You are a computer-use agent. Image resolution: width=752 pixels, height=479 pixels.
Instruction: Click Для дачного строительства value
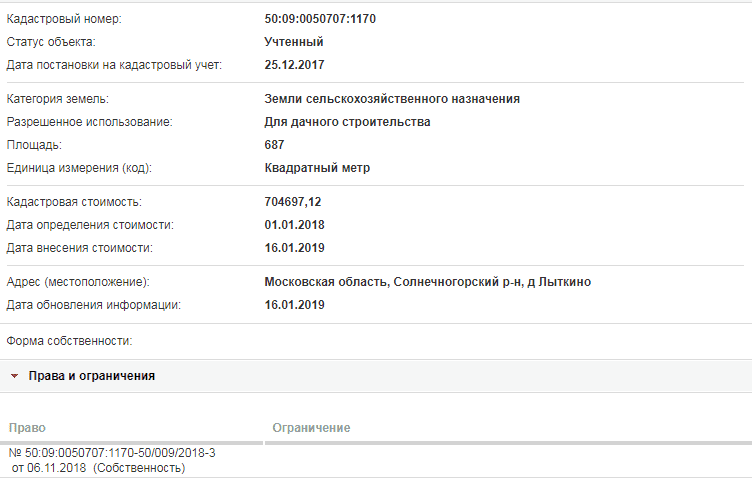click(x=347, y=122)
